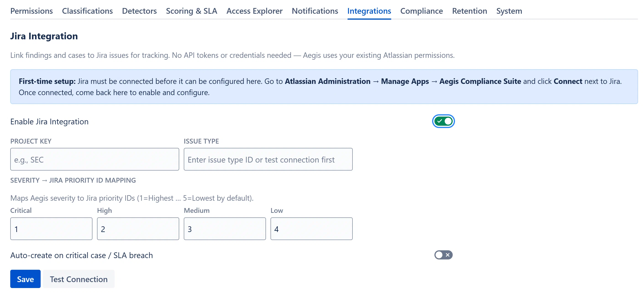Switch to the Compliance tab
The image size is (644, 299).
tap(421, 11)
